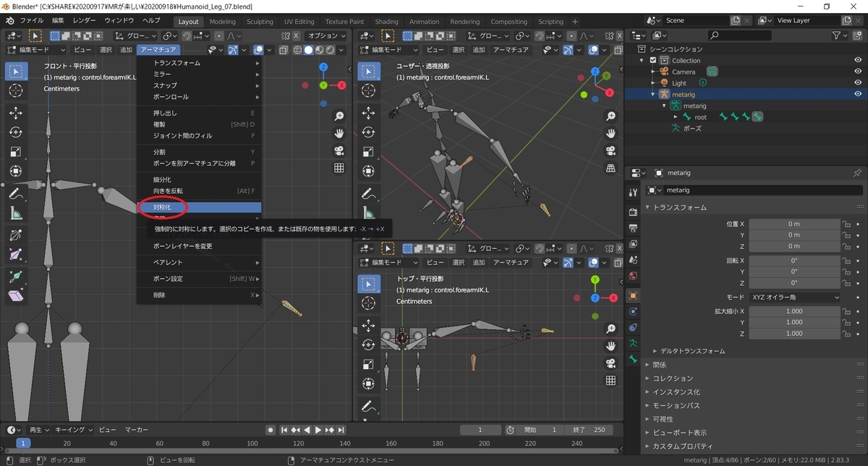The width and height of the screenshot is (868, 466).
Task: Select the Cursor tool in front viewport
Action: [x=16, y=90]
